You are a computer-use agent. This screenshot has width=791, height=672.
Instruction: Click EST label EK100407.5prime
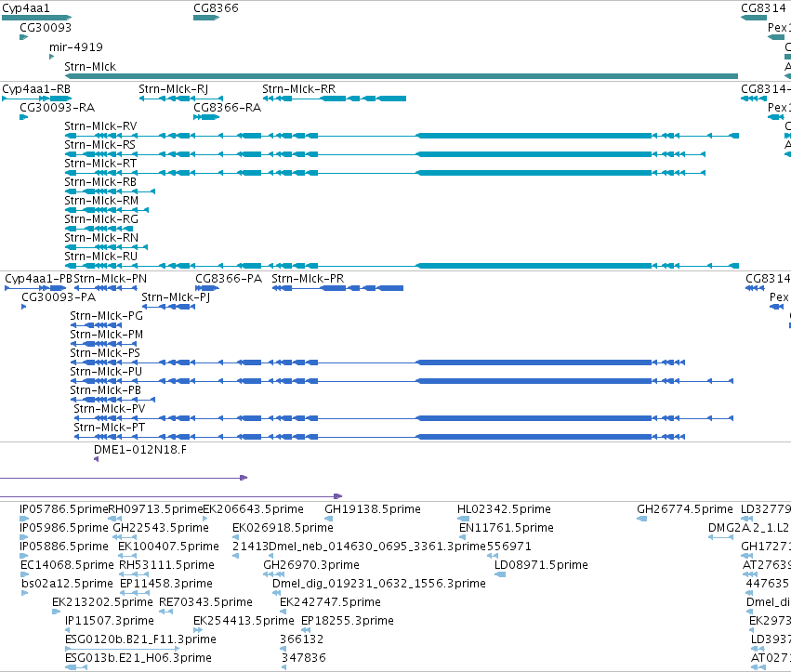[x=168, y=547]
